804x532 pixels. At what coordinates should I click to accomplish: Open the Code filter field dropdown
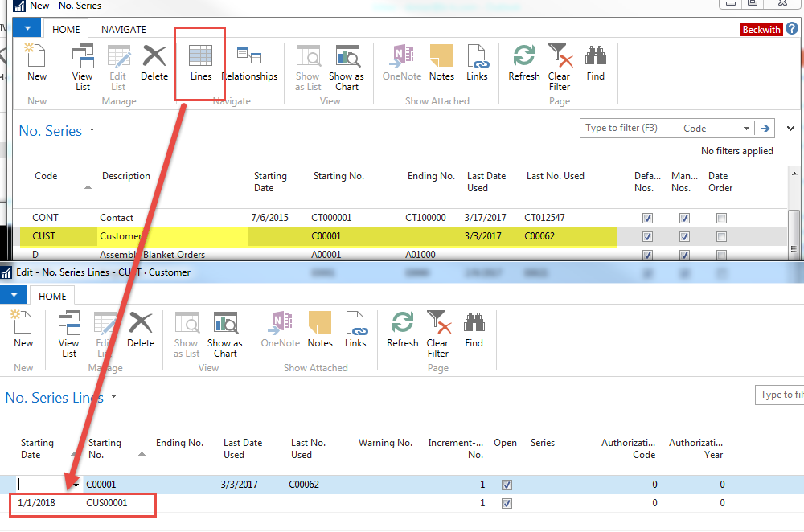[746, 129]
